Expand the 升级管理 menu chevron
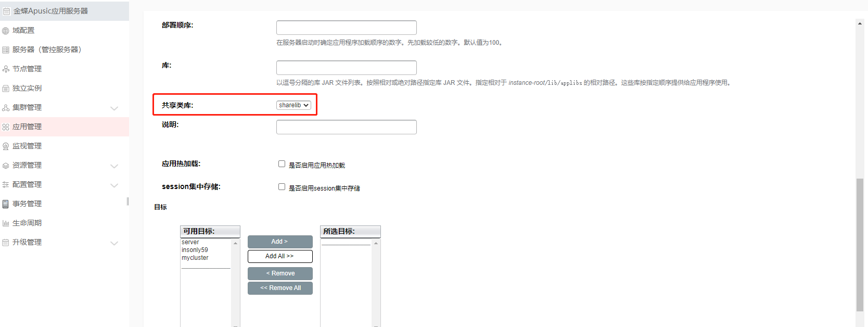This screenshot has height=327, width=868. tap(114, 243)
